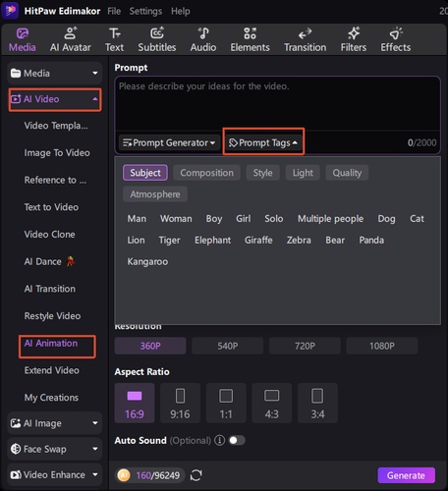
Task: Collapse the AI Video section arrow
Action: point(95,99)
